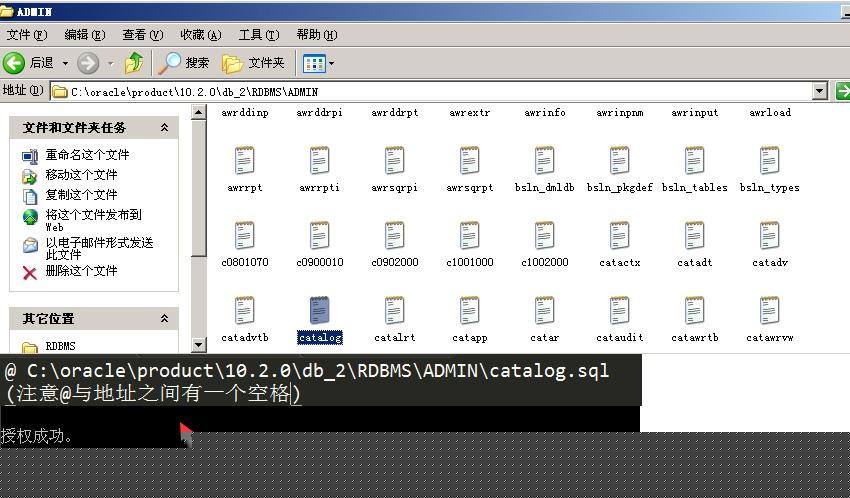Click the Back navigation arrow icon
This screenshot has width=850, height=498.
14,63
